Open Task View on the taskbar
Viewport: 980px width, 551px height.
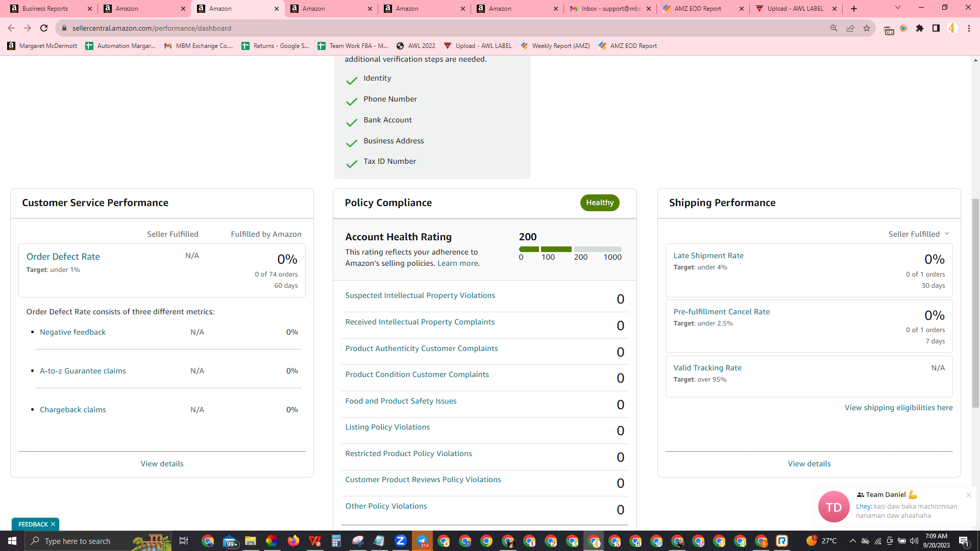click(184, 541)
